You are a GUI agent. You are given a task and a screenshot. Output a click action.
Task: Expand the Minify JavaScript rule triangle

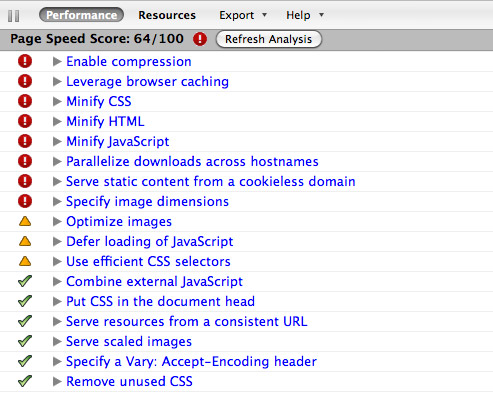[57, 141]
